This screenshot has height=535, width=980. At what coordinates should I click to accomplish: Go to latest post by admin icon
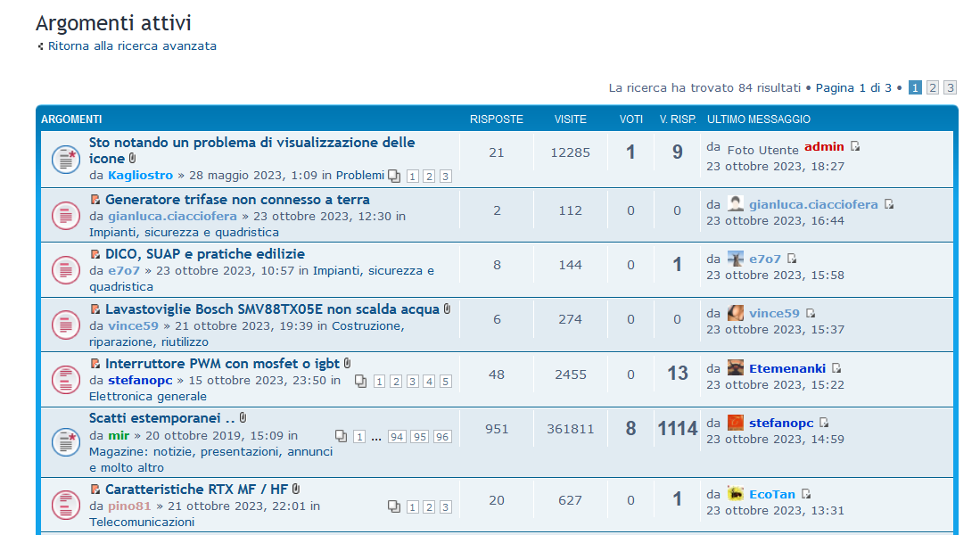point(855,147)
